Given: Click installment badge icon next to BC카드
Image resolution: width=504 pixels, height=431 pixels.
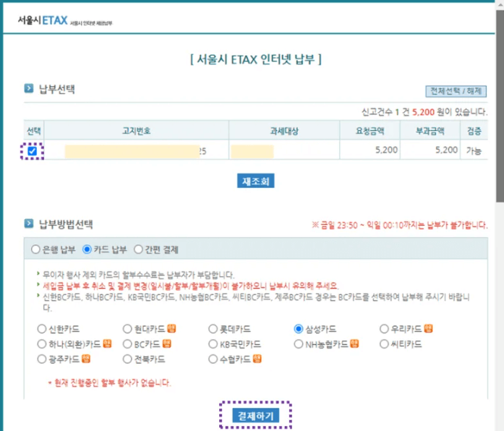Looking at the screenshot, I should click(x=166, y=343).
